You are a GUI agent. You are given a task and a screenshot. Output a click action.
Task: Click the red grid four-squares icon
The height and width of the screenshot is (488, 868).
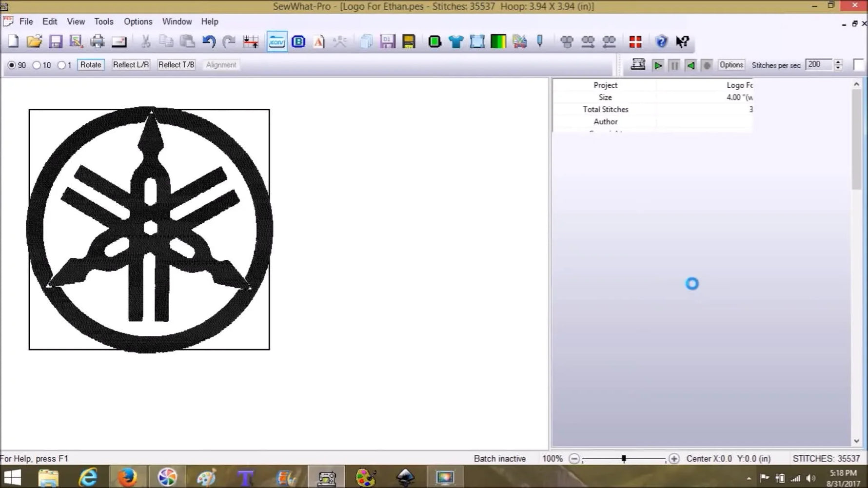click(x=635, y=41)
